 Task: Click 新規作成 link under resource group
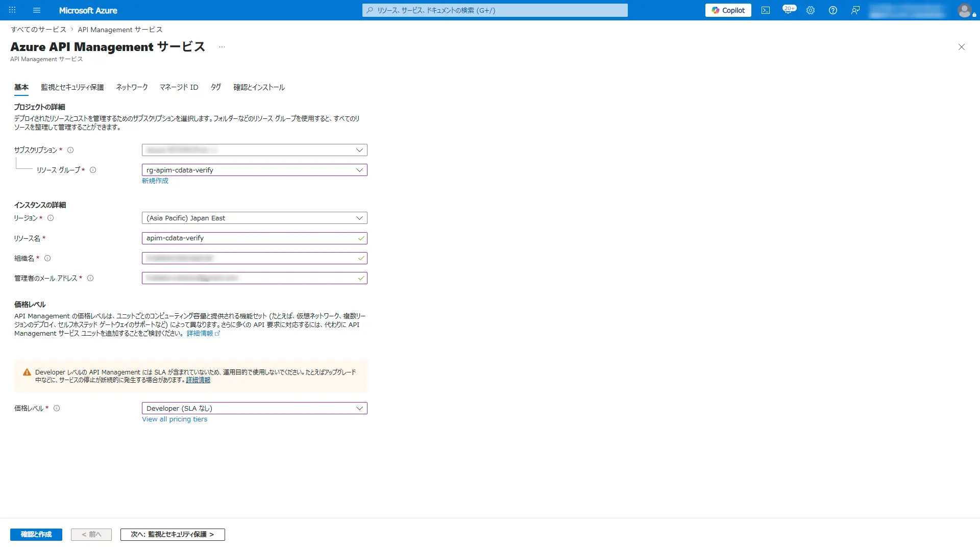point(155,181)
